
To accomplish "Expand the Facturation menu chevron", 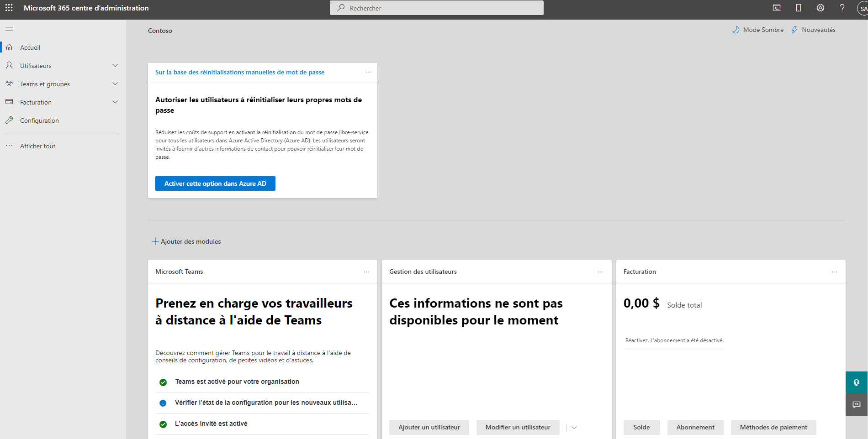I will tap(115, 102).
